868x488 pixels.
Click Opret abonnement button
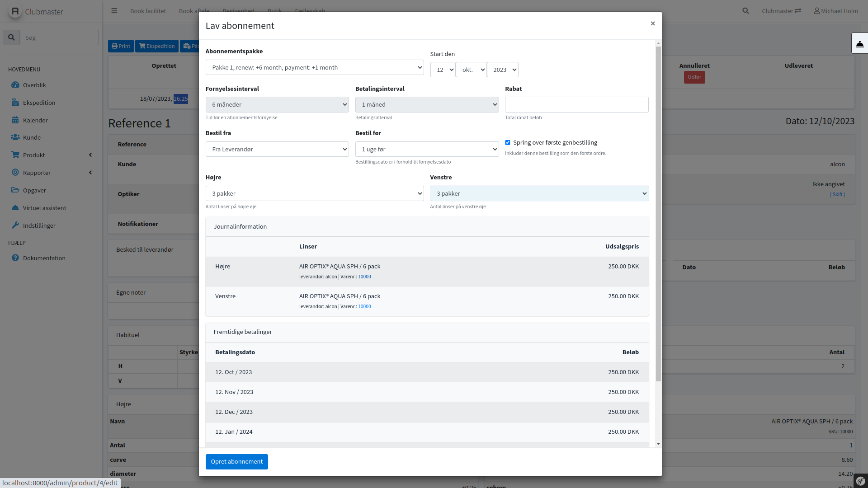pos(236,461)
